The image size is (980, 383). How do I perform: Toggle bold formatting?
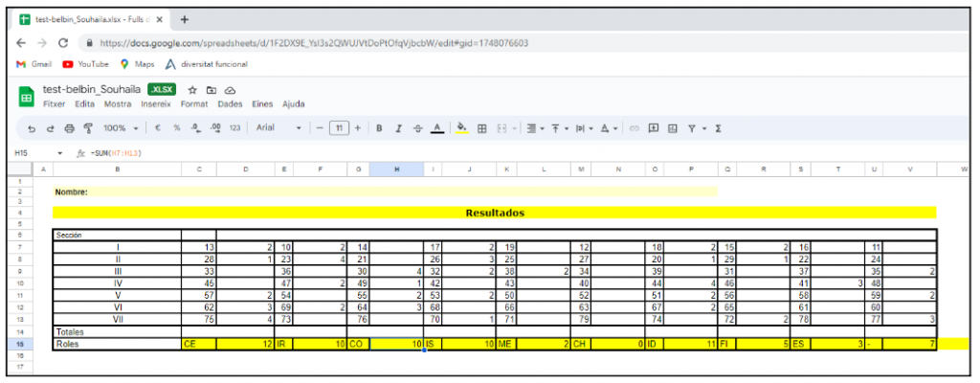(x=379, y=128)
